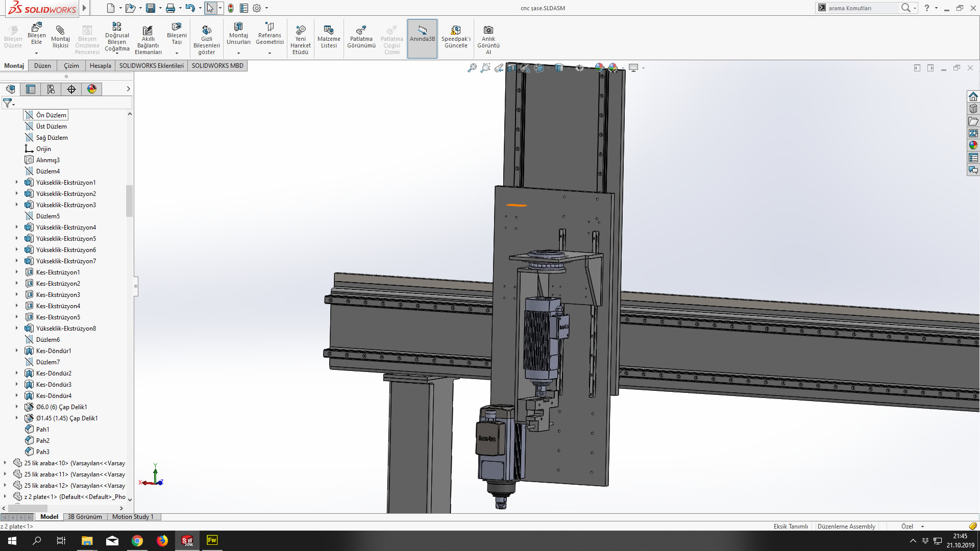The image size is (980, 551).
Task: Switch to the Çizim ribbon tab
Action: (71, 66)
